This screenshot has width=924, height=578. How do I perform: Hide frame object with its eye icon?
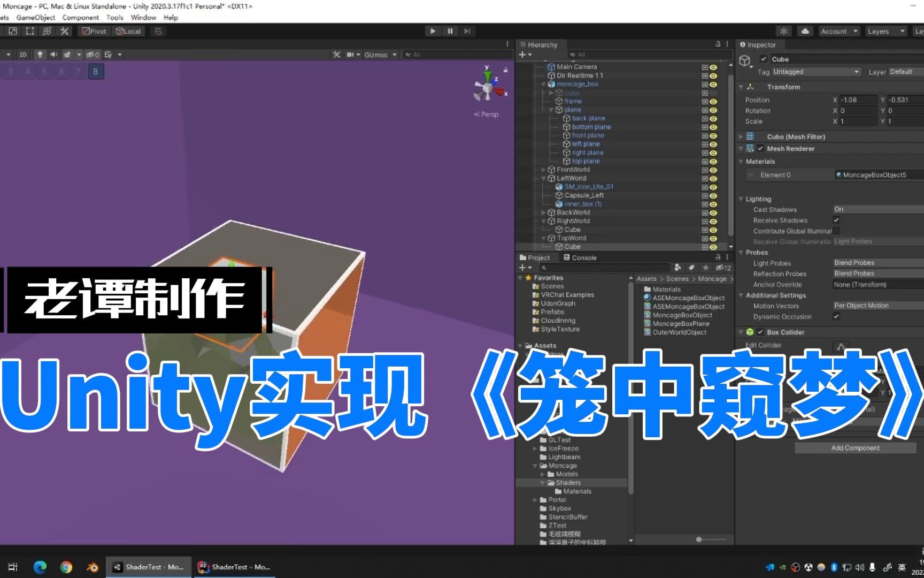pyautogui.click(x=713, y=102)
